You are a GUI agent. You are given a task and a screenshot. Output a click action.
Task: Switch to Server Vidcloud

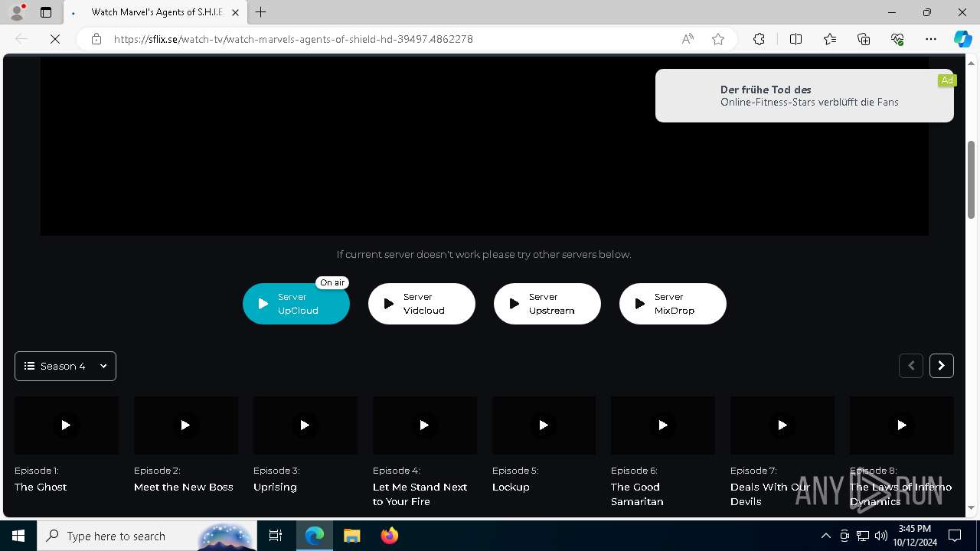point(422,304)
